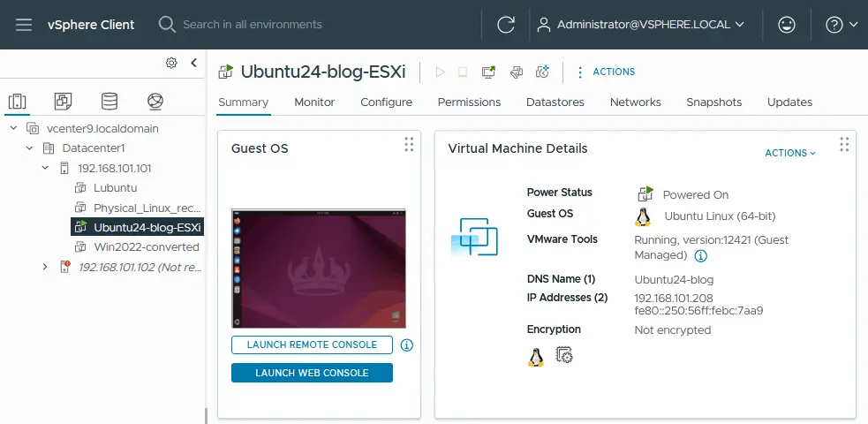
Task: Expand the 192.168.101.102 host node
Action: [x=45, y=267]
